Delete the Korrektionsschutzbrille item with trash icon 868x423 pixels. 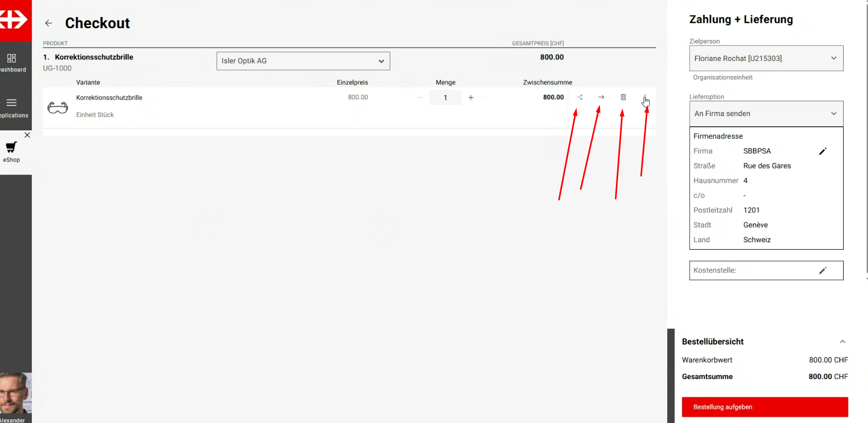tap(623, 98)
